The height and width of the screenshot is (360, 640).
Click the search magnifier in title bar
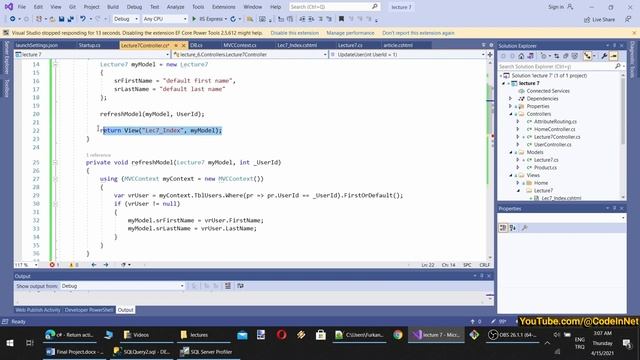tap(374, 7)
